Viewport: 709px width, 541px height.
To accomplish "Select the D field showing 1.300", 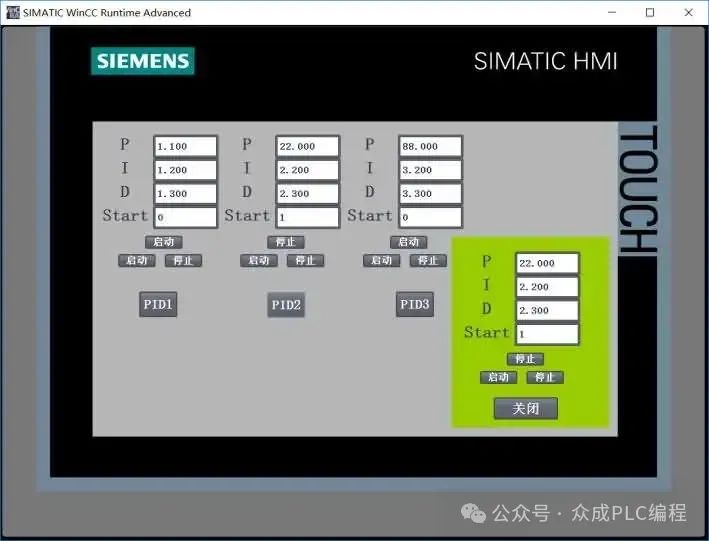I will (x=185, y=194).
